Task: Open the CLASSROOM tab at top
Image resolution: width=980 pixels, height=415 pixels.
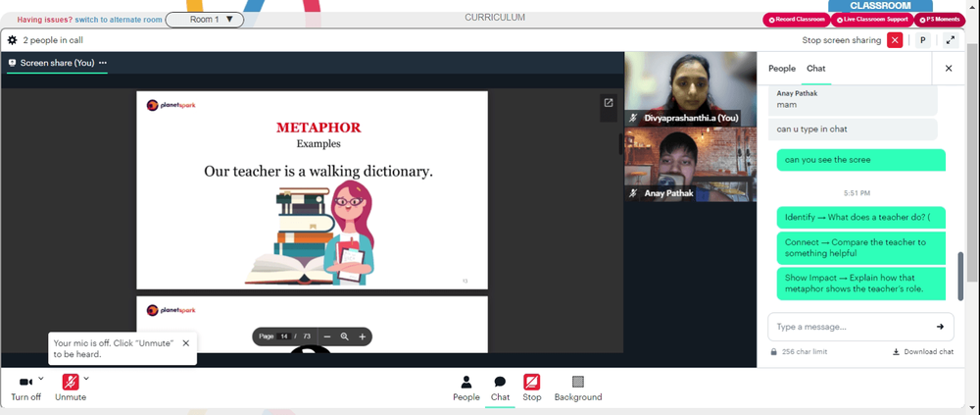Action: (x=880, y=6)
